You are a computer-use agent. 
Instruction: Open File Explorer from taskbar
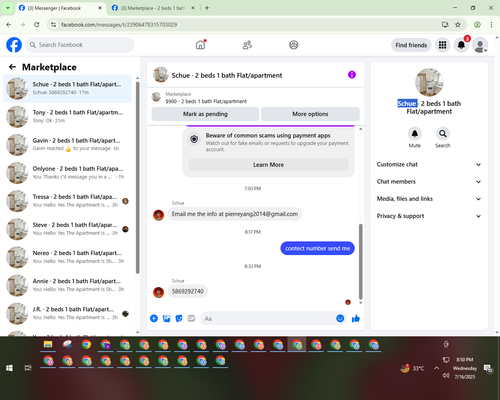tap(48, 345)
